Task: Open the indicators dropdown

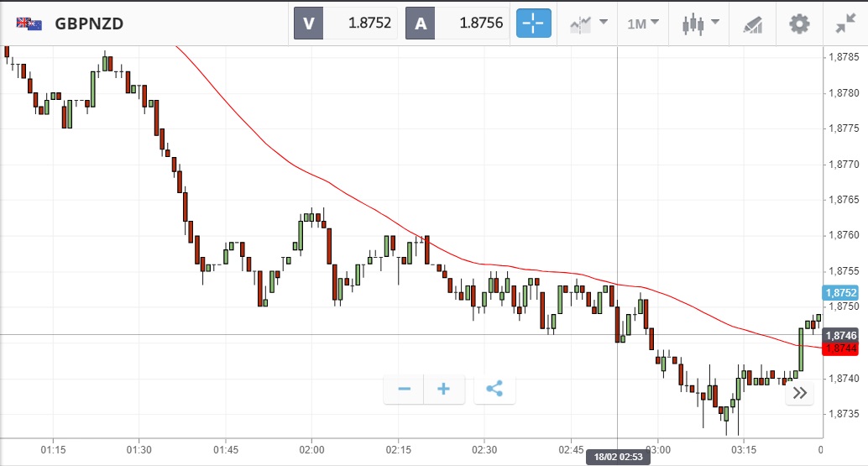Action: tap(588, 24)
